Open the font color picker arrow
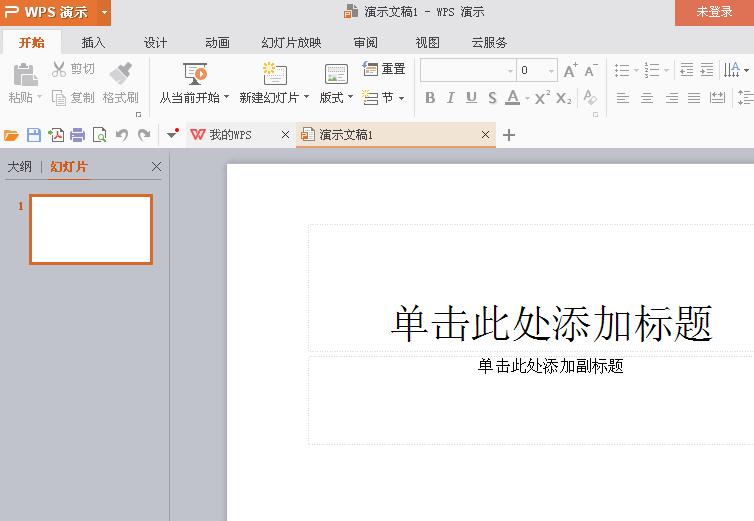The image size is (754, 521). tap(527, 98)
